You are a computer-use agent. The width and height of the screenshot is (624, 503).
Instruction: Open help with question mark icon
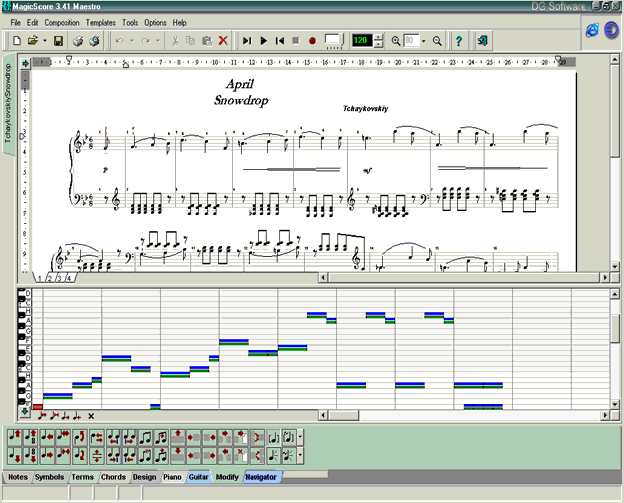pyautogui.click(x=458, y=41)
